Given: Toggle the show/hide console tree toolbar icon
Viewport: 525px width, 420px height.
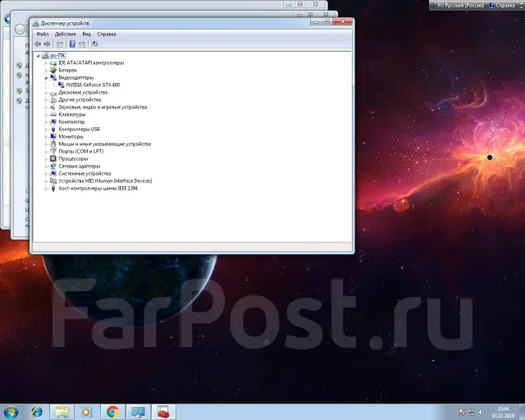Looking at the screenshot, I should (x=60, y=44).
